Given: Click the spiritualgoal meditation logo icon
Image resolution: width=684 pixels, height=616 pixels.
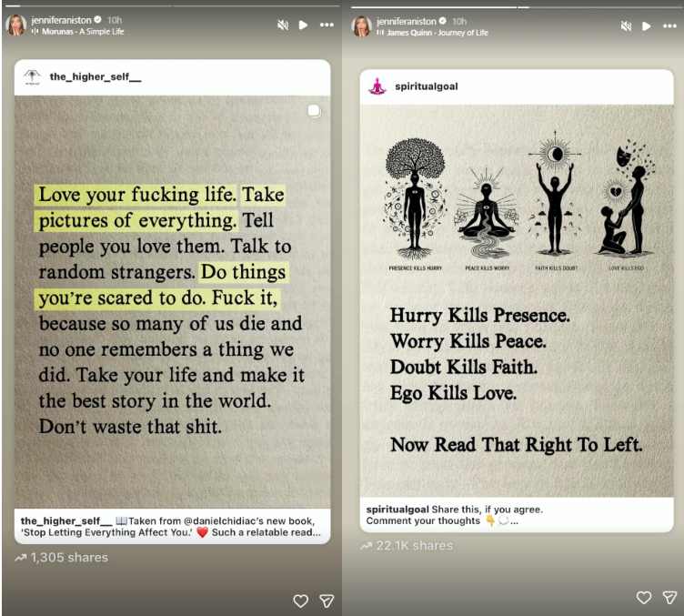Looking at the screenshot, I should [x=377, y=86].
